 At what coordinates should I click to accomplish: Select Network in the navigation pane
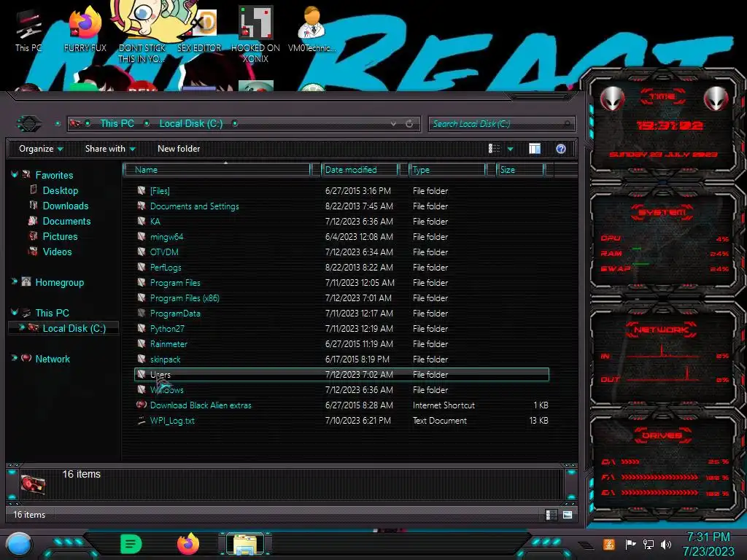tap(53, 359)
